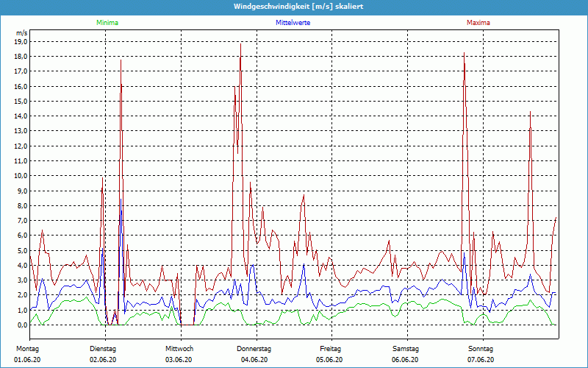Click the 6,0 y-axis value
The image size is (588, 368).
pyautogui.click(x=22, y=236)
